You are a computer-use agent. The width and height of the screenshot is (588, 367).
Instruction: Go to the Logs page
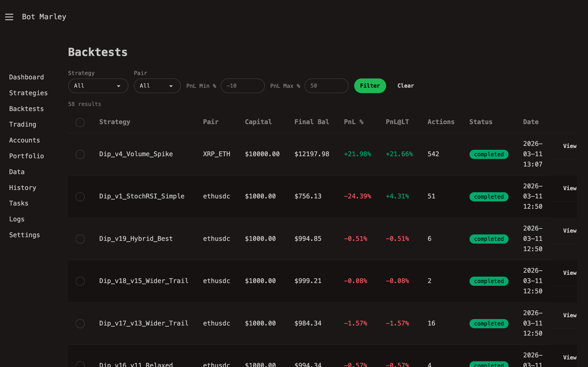click(x=17, y=219)
